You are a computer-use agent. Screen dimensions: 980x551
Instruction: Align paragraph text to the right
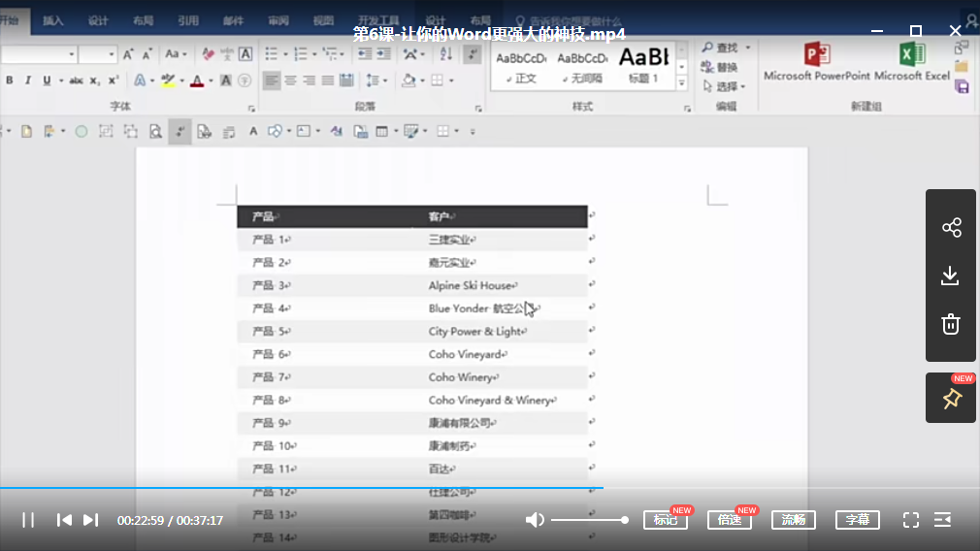310,81
